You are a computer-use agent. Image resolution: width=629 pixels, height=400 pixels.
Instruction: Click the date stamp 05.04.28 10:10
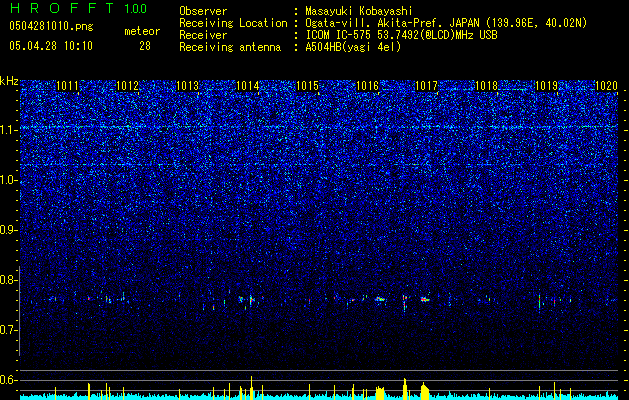pyautogui.click(x=51, y=46)
